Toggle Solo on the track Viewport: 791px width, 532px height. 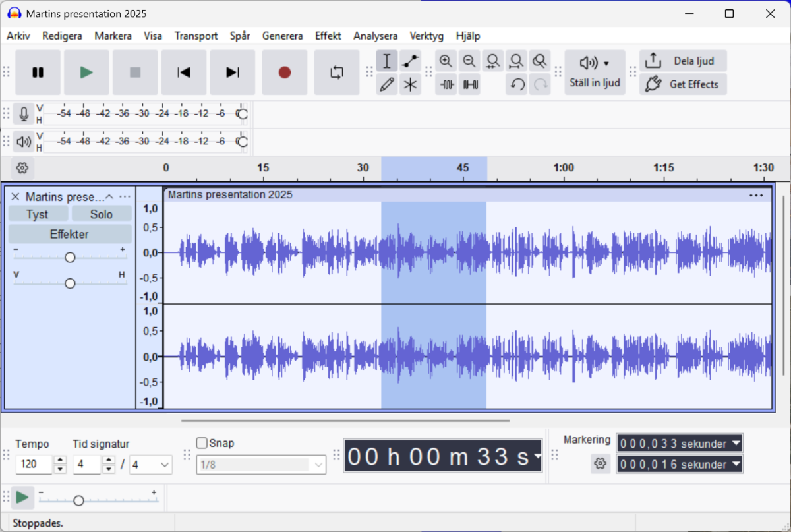tap(102, 214)
